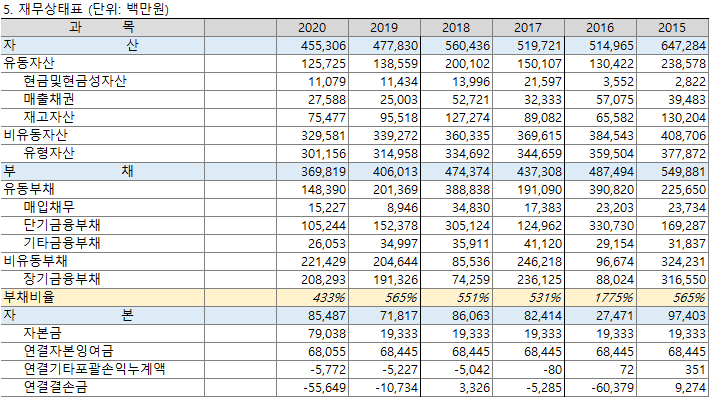709x397 pixels.
Task: Select short-term debt value 330,730
Action: [x=611, y=226]
